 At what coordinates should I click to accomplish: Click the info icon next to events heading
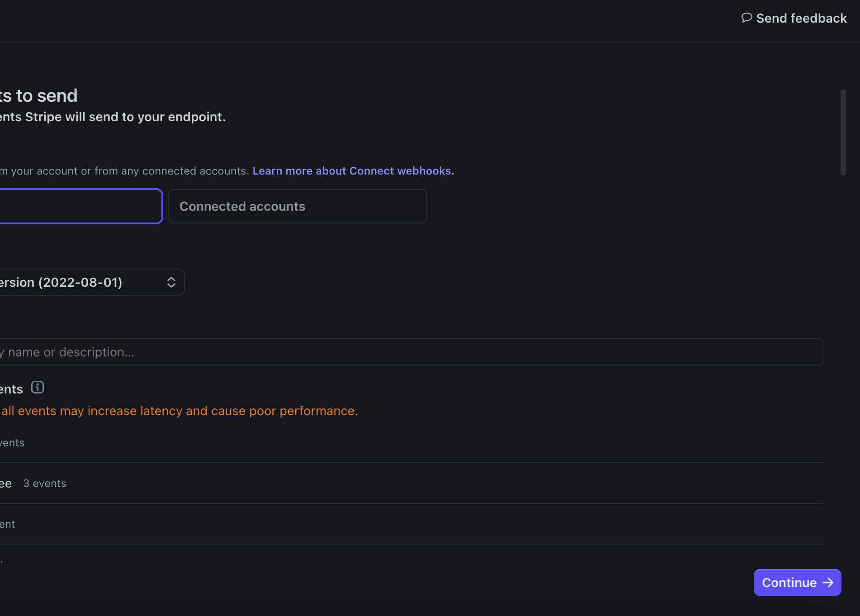pos(37,387)
